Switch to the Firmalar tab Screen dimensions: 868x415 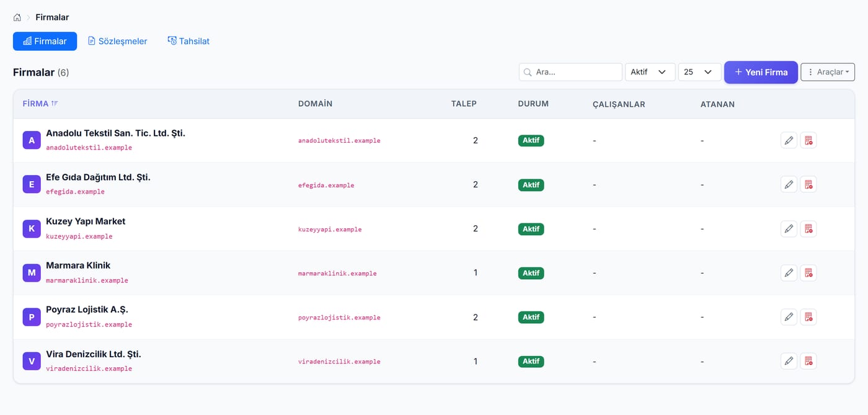45,41
